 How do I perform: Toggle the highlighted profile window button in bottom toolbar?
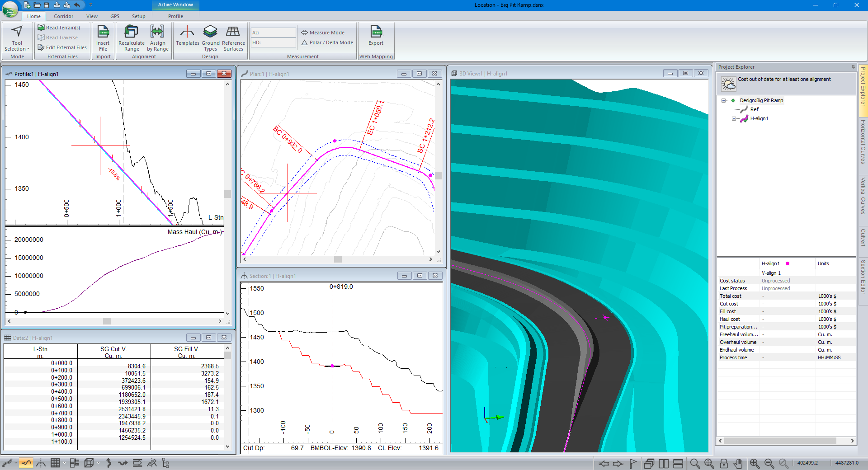coord(26,463)
